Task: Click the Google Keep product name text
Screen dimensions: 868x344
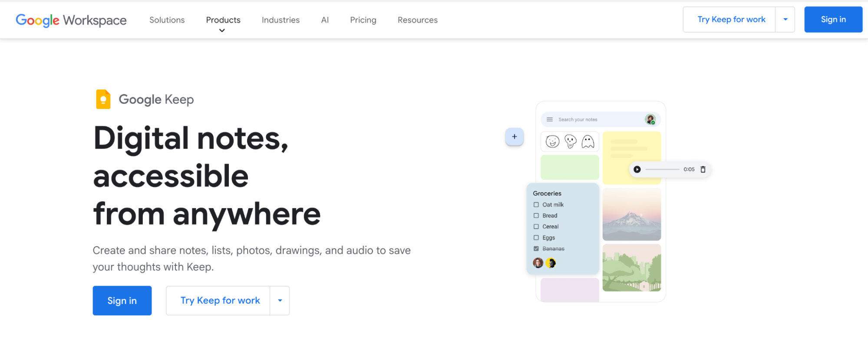Action: (x=156, y=99)
